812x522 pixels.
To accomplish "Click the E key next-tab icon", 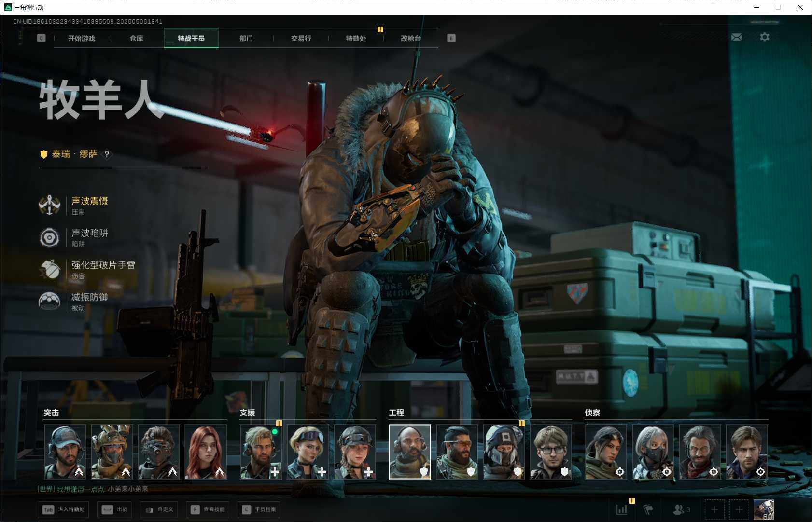I will pyautogui.click(x=451, y=38).
